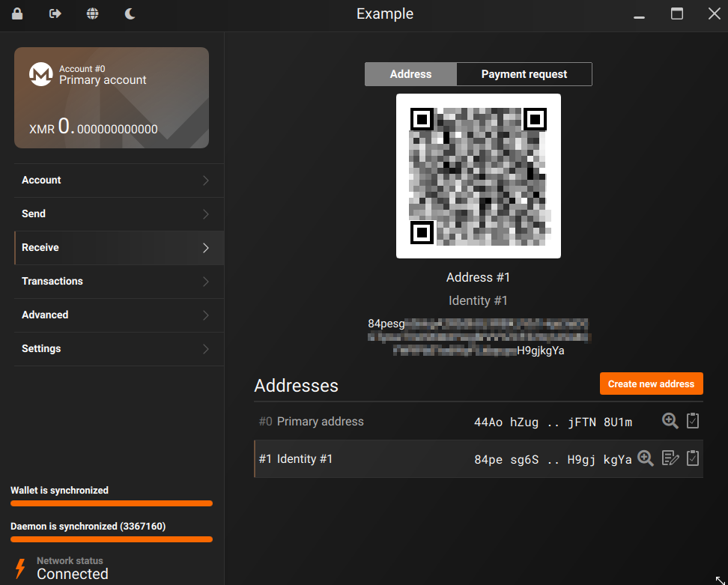Switch to the Address tab
The image size is (728, 585).
click(410, 74)
